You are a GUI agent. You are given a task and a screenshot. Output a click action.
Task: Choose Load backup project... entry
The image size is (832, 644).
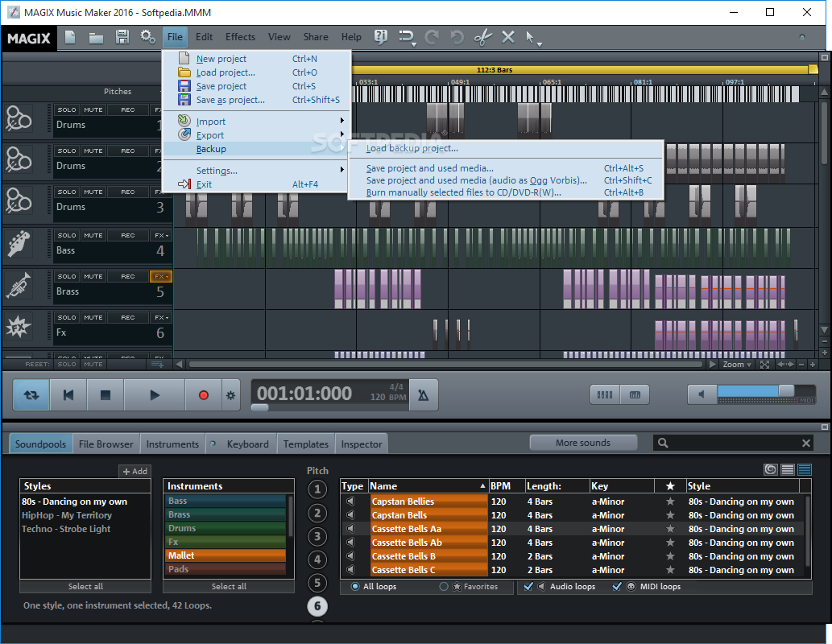505,149
